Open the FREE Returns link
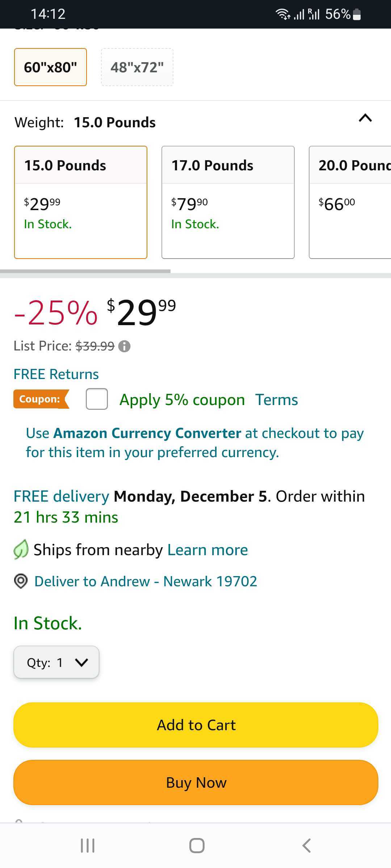The width and height of the screenshot is (391, 868). 56,374
